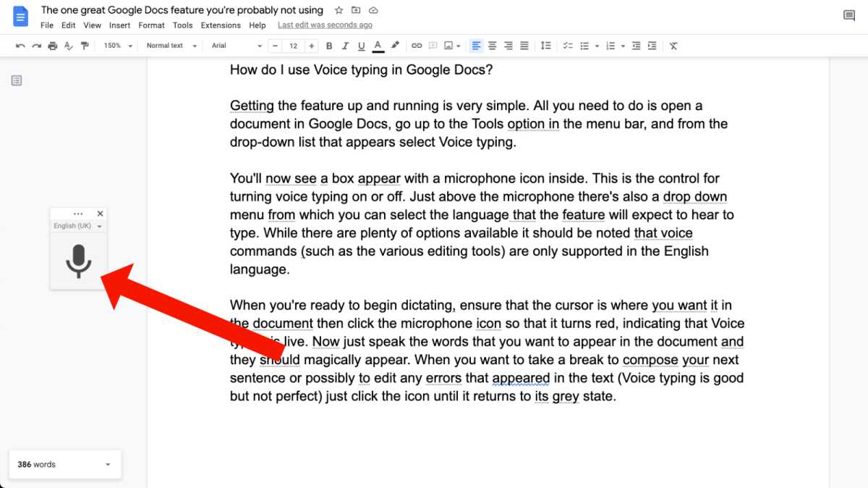Open the text color picker

coord(378,46)
